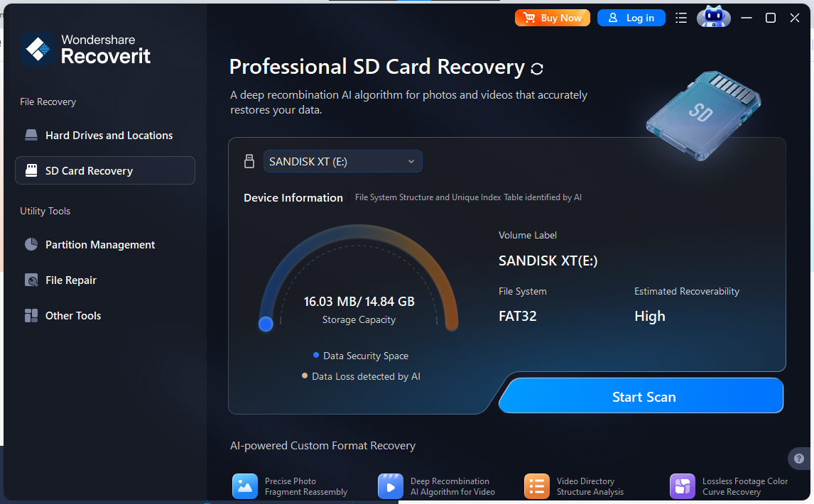
Task: Click Video Directory Structure Analysis label
Action: point(590,486)
